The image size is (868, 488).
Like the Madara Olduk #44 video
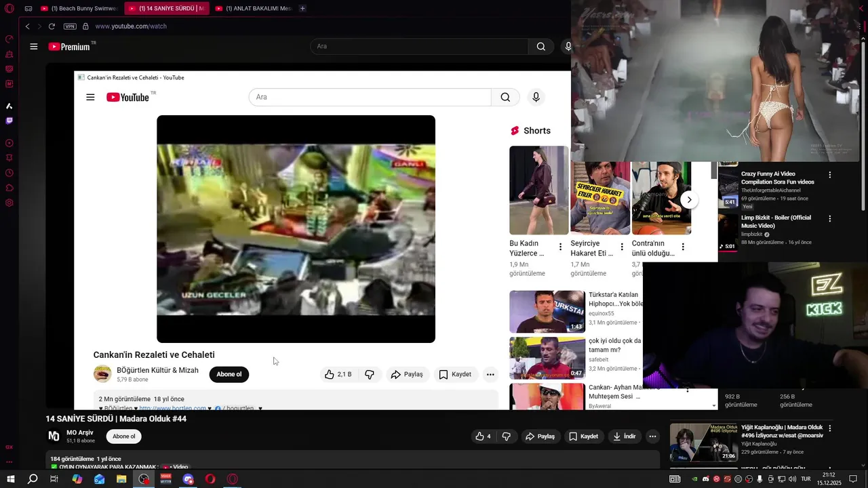[484, 436]
